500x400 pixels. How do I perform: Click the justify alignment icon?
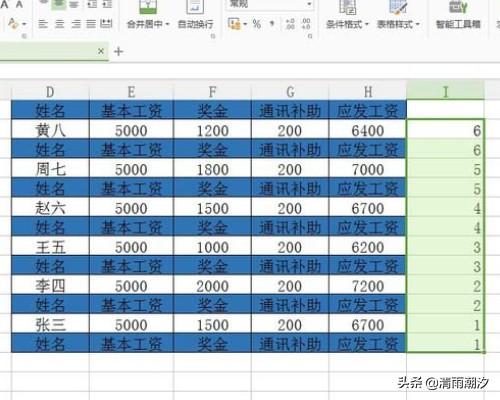coord(91,24)
